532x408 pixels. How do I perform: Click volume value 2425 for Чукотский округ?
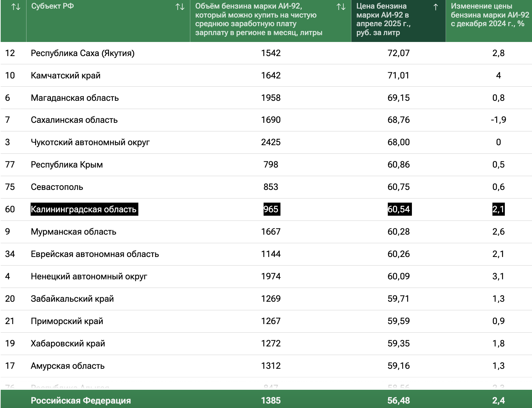[x=271, y=142]
